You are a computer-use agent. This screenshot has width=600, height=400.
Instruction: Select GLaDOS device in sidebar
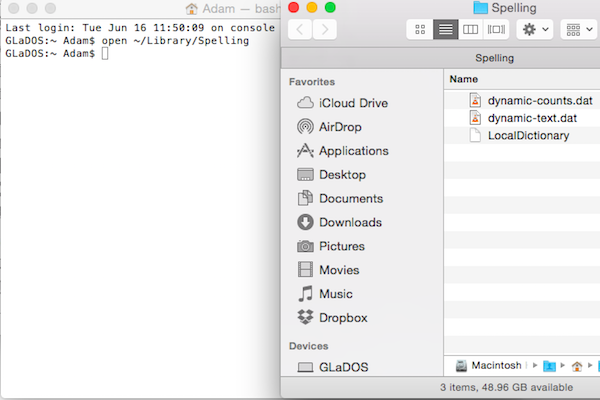click(x=333, y=367)
